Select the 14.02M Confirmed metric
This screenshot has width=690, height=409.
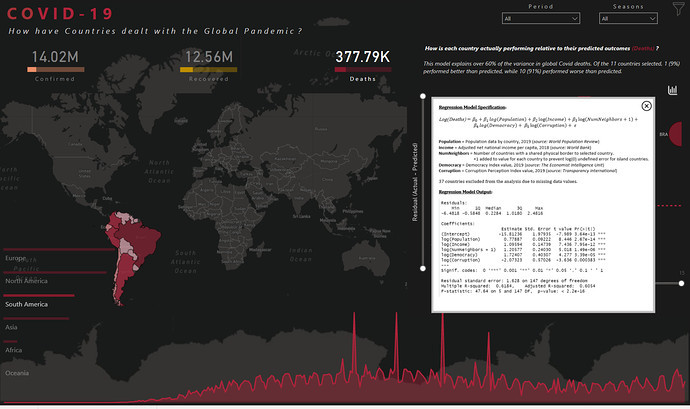click(x=55, y=65)
